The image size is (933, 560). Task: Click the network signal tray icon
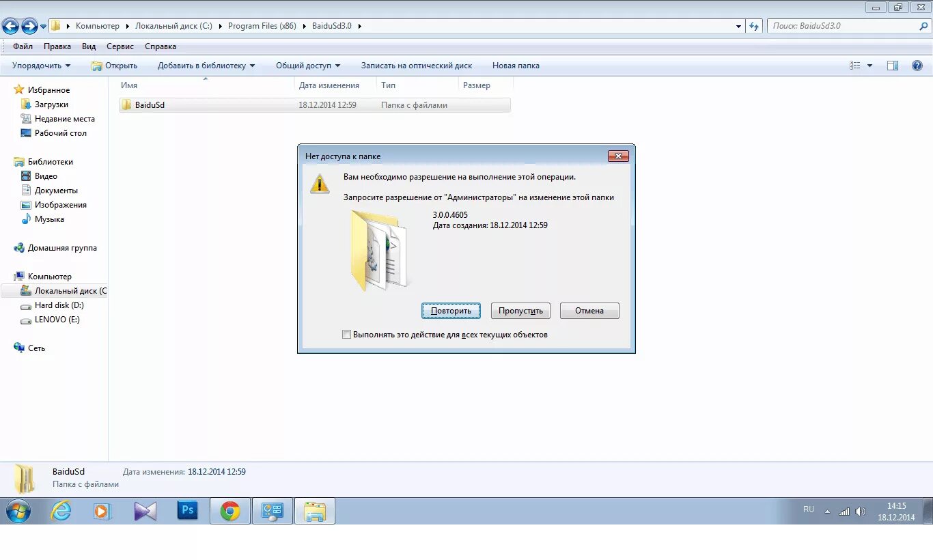point(844,512)
